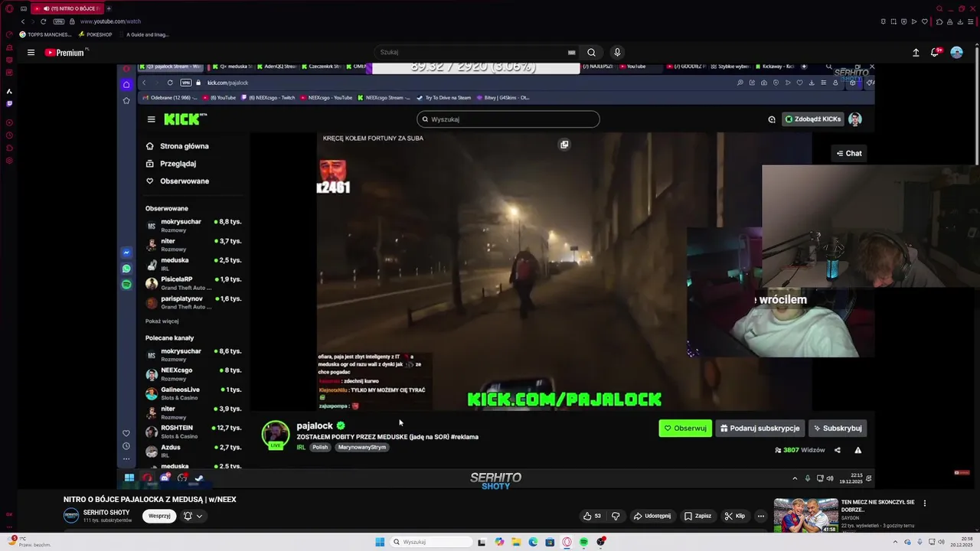
Task: Click Subskrybuj in the recorded Kick page
Action: pyautogui.click(x=838, y=429)
